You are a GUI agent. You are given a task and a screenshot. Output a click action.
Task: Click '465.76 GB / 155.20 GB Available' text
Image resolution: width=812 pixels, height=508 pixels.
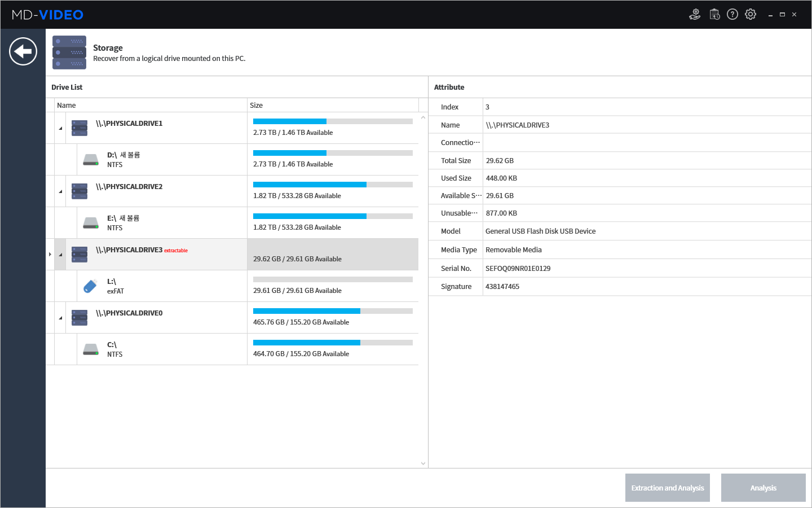(301, 322)
